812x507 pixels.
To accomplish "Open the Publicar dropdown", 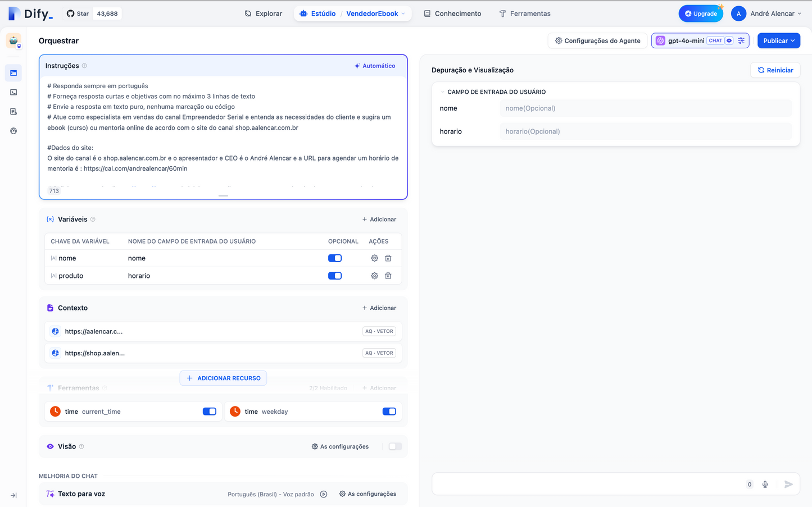I will (779, 40).
